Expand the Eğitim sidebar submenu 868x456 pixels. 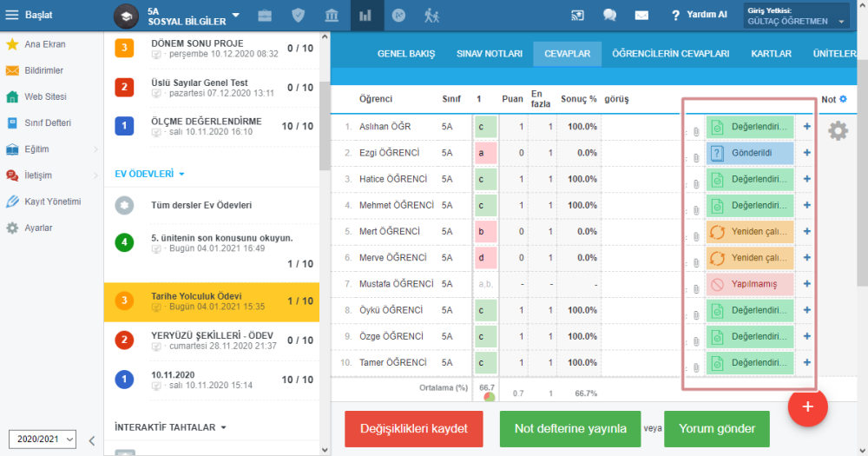coord(95,149)
